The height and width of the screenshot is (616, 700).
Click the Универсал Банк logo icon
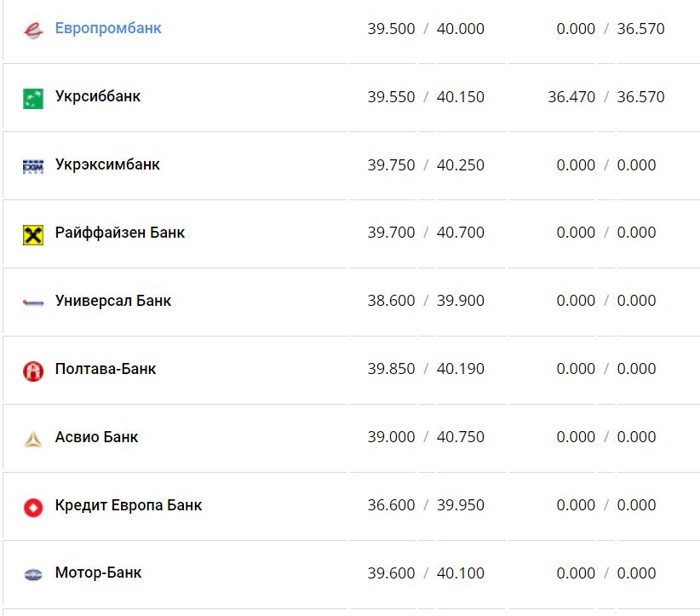click(x=32, y=302)
